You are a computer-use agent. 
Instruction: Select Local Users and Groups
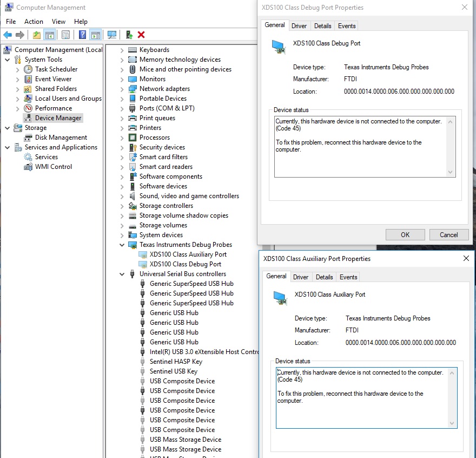coord(68,99)
